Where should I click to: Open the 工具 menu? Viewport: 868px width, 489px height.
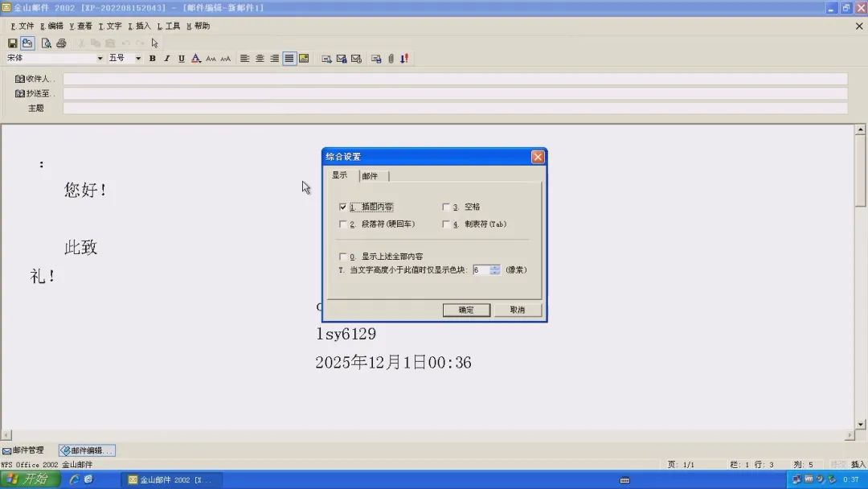(169, 26)
